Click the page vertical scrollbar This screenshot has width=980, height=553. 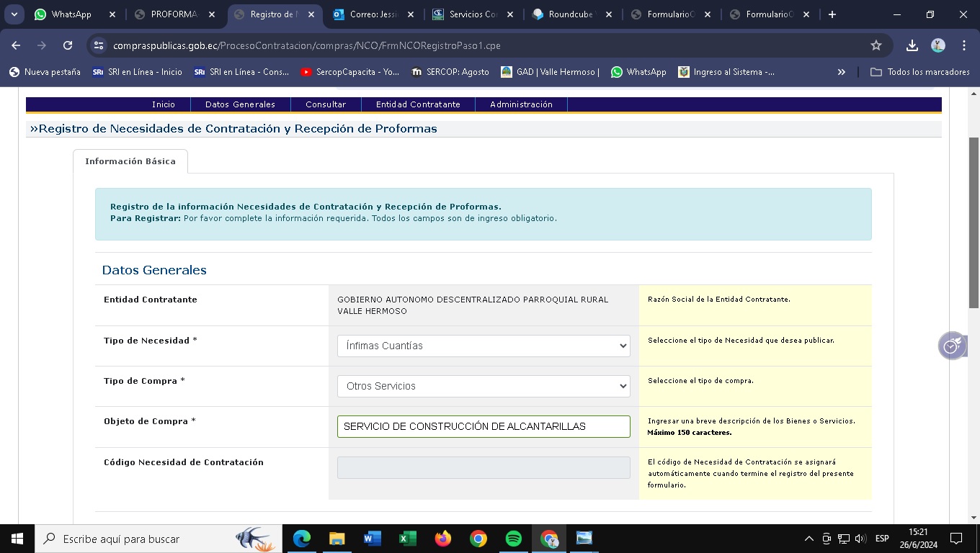coord(974,223)
